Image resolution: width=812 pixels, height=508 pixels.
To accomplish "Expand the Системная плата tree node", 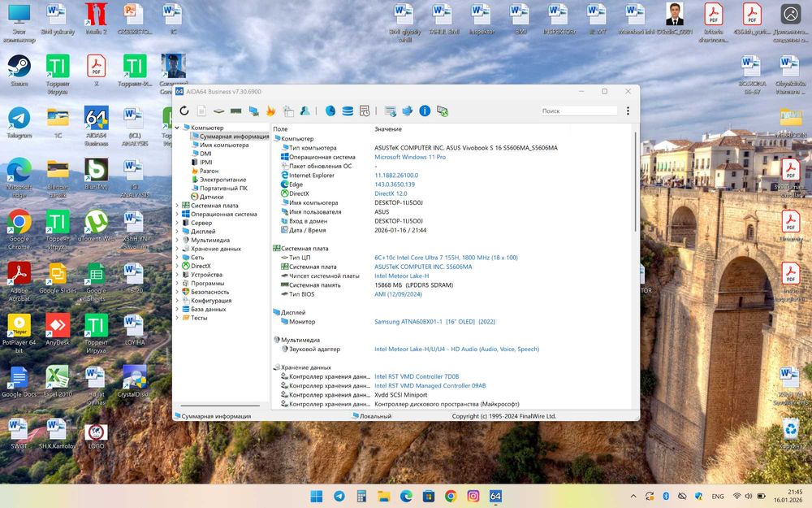I will 177,206.
